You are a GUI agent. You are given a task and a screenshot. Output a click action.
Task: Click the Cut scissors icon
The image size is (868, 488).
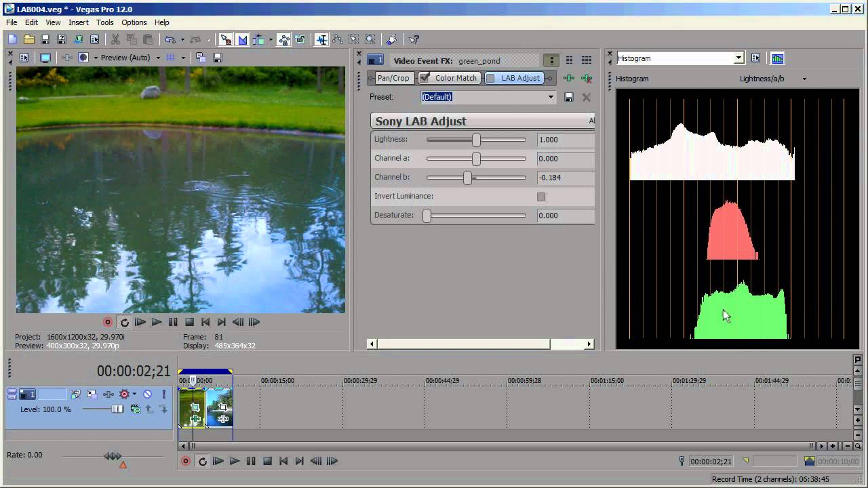[x=115, y=40]
